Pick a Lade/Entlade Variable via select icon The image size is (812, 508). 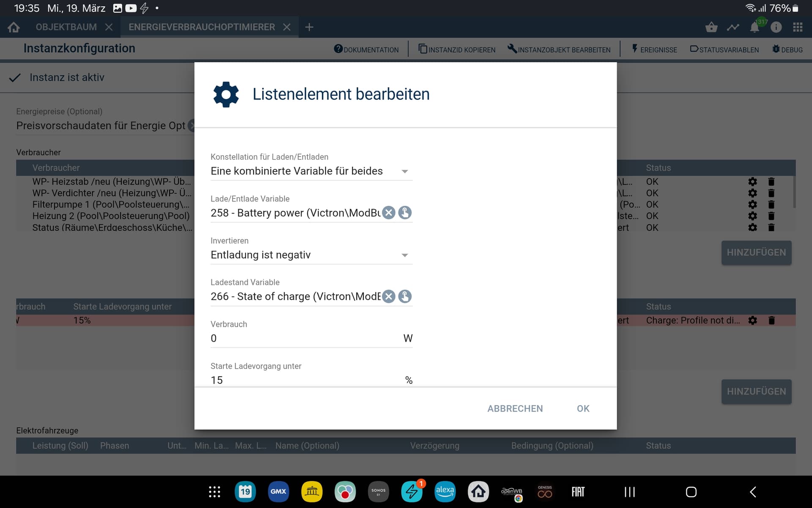pos(405,213)
